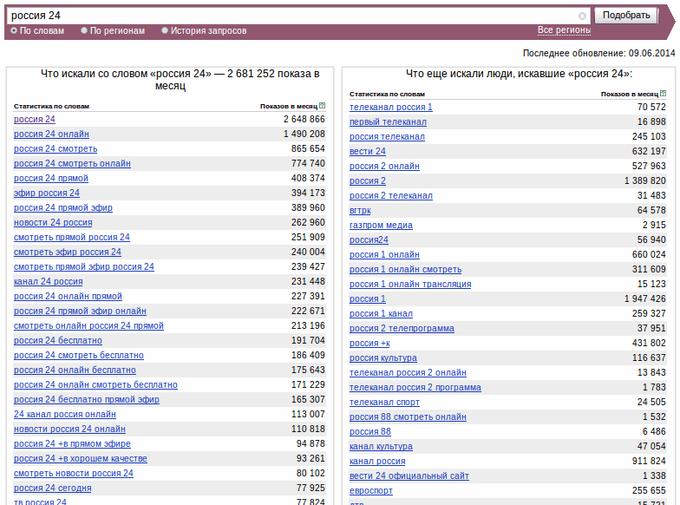Click the help icon beside left 'Показов в месяц'

322,105
